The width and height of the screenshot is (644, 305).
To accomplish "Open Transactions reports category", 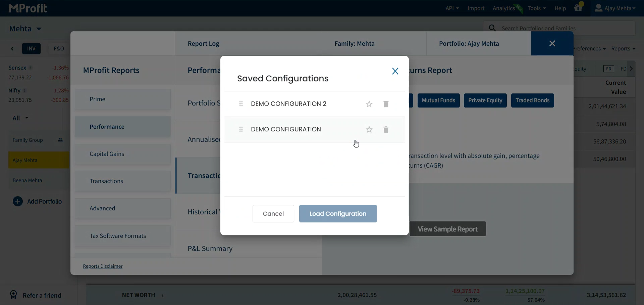I will pyautogui.click(x=123, y=181).
